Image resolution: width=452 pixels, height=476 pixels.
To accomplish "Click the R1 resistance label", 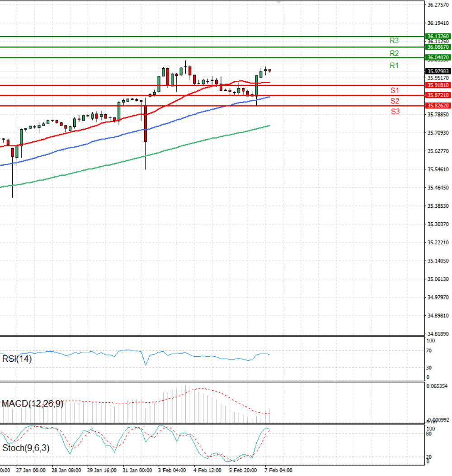I will [394, 65].
